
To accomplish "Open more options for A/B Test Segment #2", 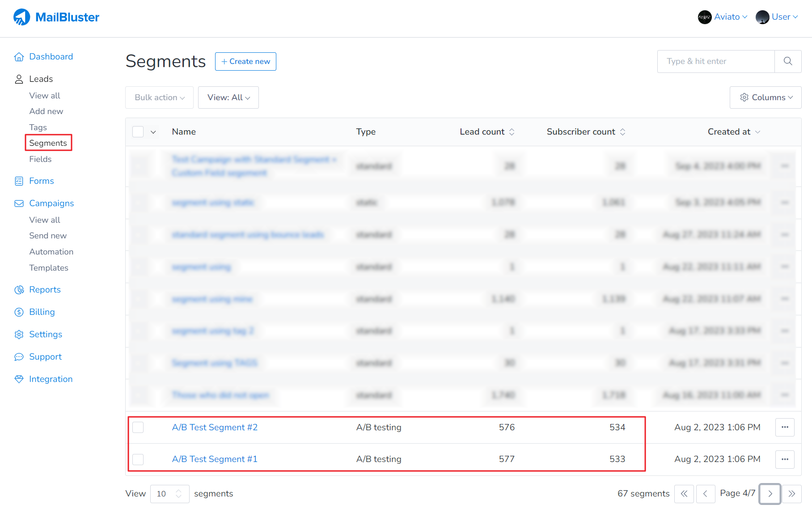I will point(785,427).
